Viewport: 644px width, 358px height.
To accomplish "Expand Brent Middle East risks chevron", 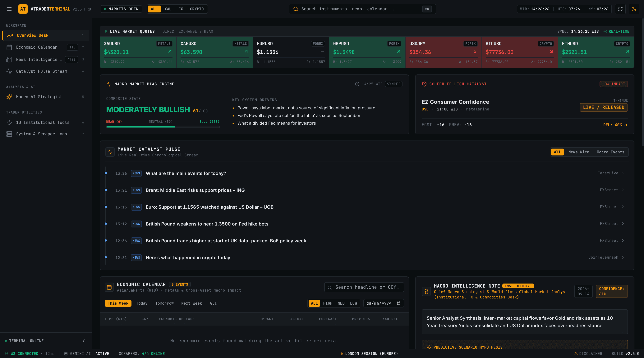I will (x=623, y=190).
